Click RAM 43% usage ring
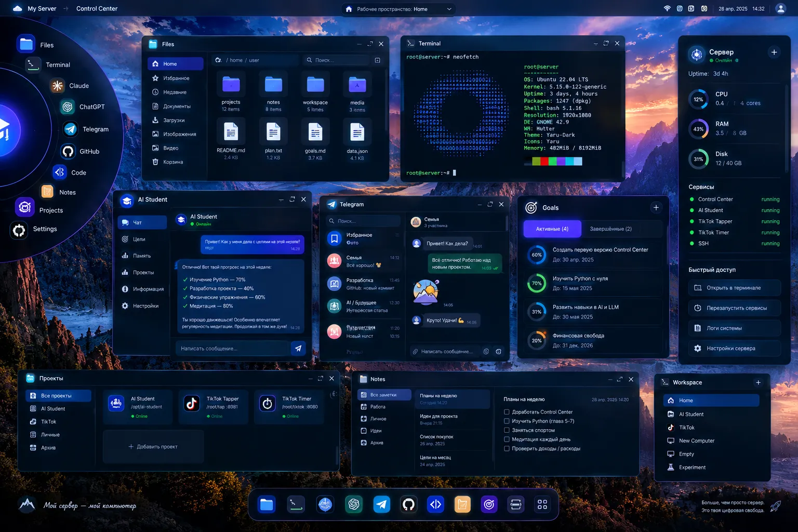Viewport: 798px width, 532px height. [698, 129]
